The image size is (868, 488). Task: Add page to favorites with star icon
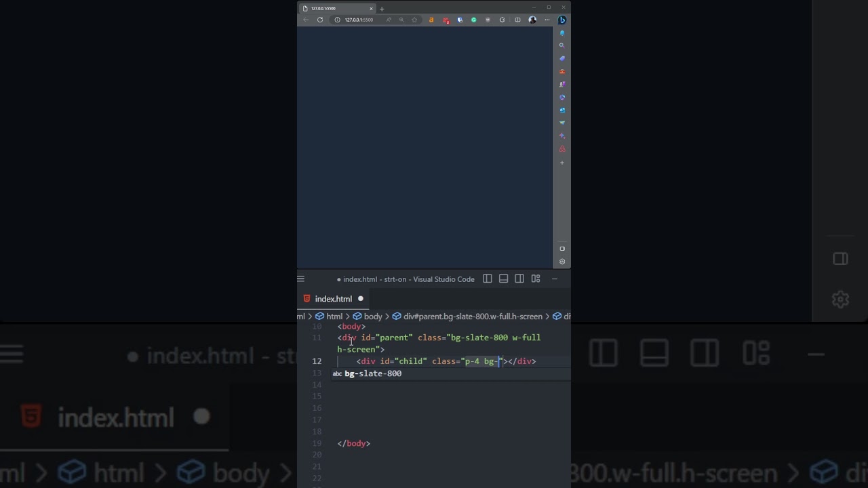pyautogui.click(x=414, y=20)
